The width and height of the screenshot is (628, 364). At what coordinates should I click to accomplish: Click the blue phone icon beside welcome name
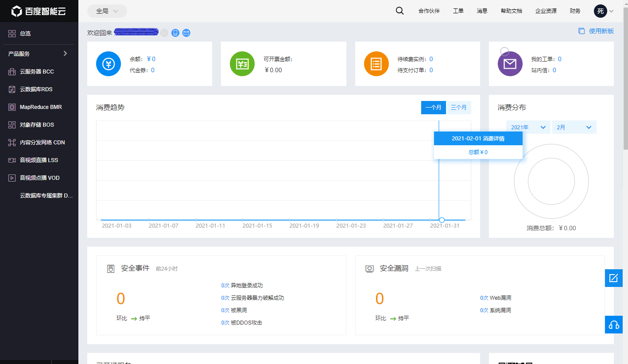[x=175, y=33]
